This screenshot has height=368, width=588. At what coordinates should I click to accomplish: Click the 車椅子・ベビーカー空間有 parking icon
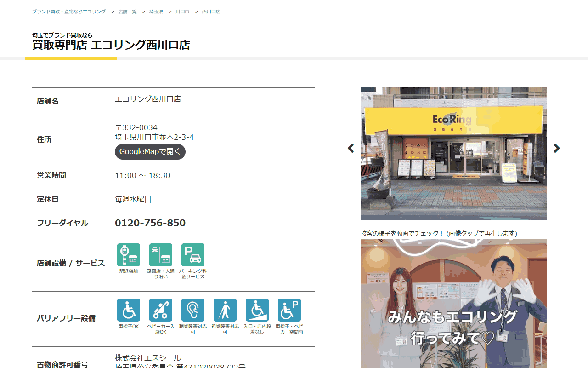[x=289, y=310]
